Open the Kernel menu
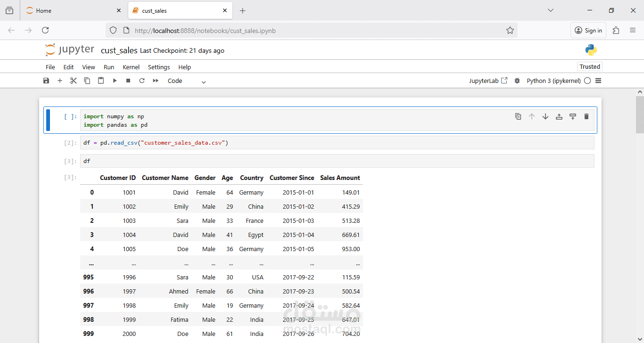 pyautogui.click(x=131, y=67)
